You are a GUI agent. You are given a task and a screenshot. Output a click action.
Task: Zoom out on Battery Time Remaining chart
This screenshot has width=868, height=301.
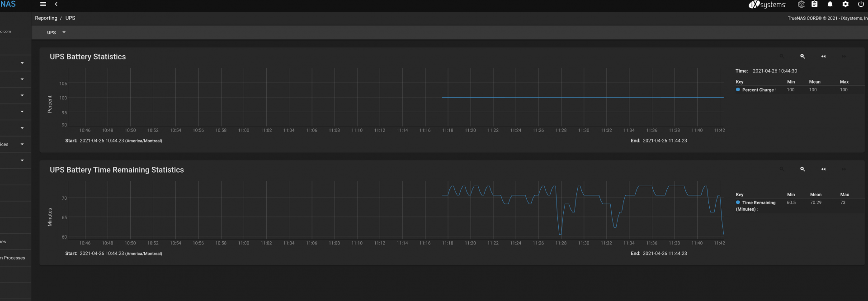click(x=802, y=169)
